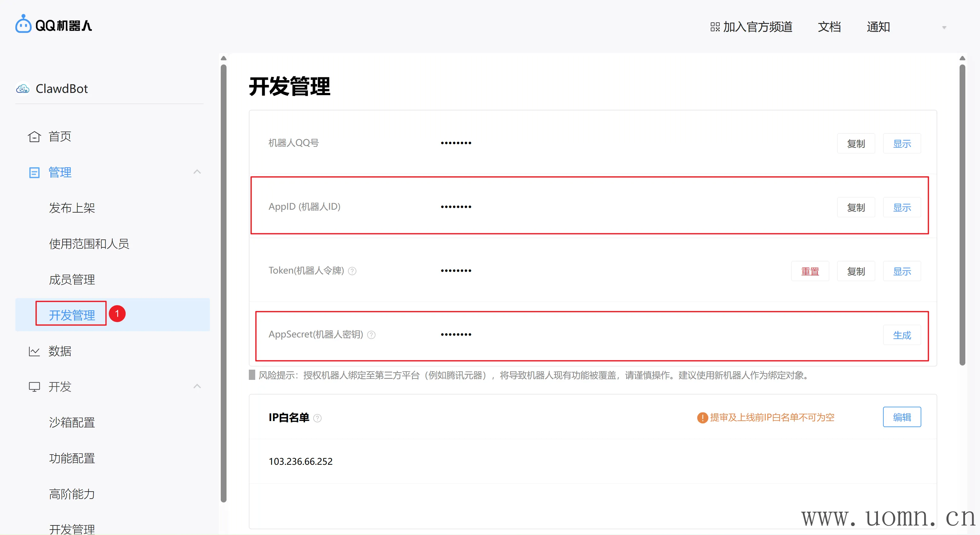Click the help icon next to Token label
This screenshot has width=980, height=535.
click(x=352, y=271)
